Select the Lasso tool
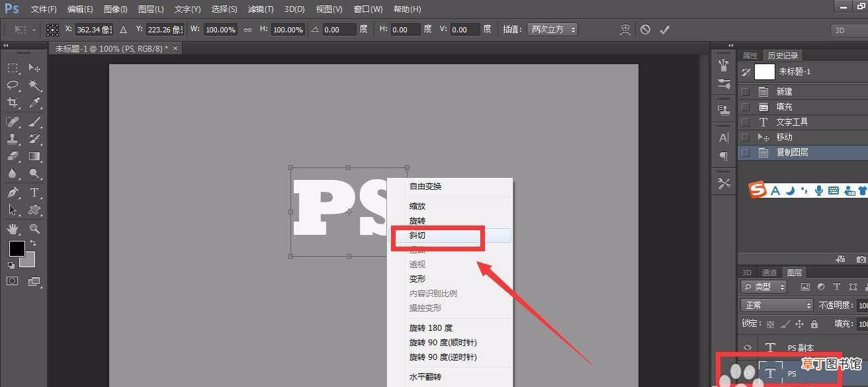The image size is (868, 387). (13, 85)
